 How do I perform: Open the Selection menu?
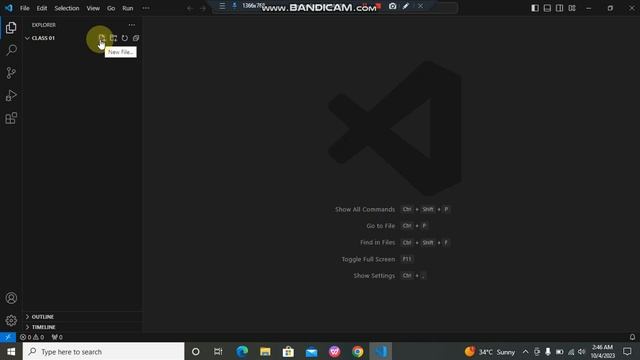(x=67, y=8)
